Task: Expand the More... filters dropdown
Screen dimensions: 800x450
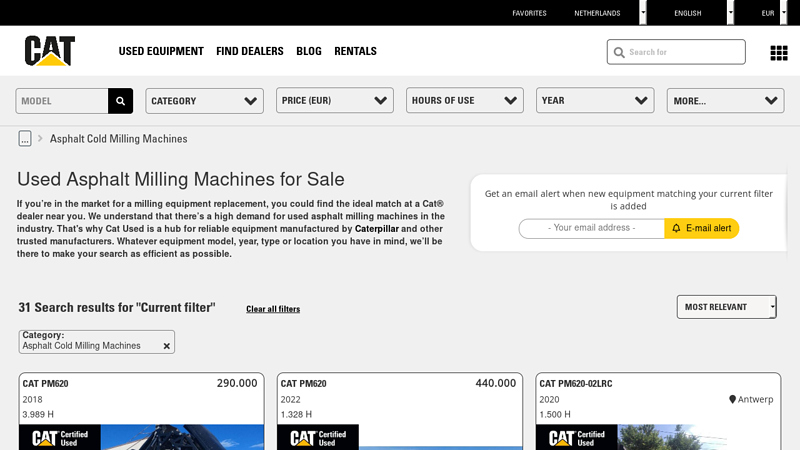Action: coord(726,101)
